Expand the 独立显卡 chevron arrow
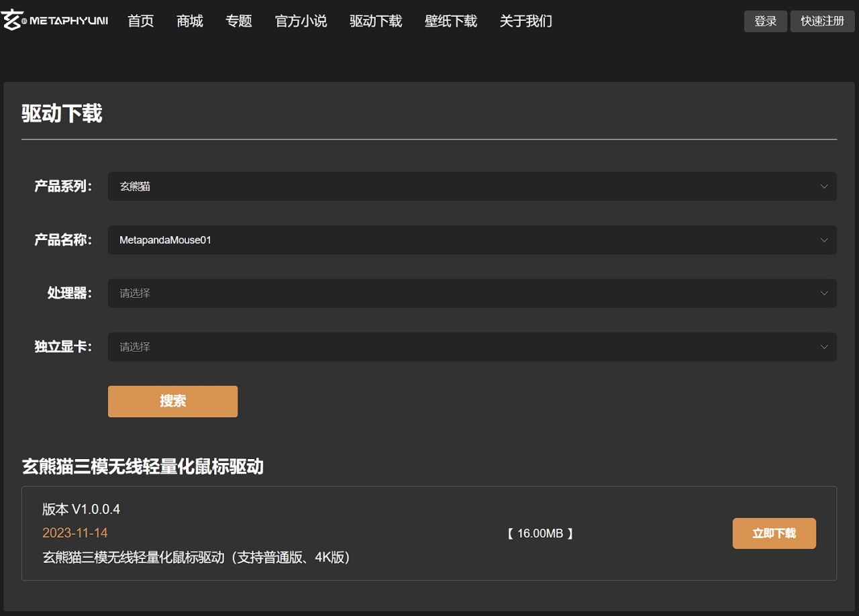Screen dimensions: 859x616 pyautogui.click(x=824, y=347)
